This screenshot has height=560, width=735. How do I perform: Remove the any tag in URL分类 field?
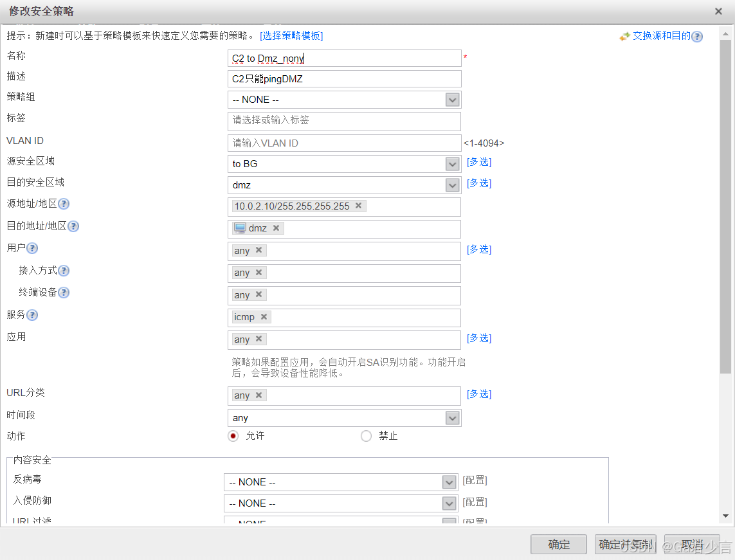point(259,395)
